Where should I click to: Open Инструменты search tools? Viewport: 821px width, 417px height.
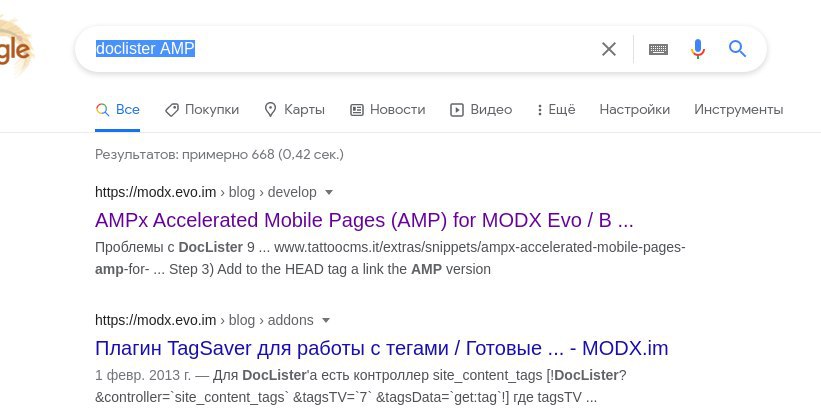[738, 109]
